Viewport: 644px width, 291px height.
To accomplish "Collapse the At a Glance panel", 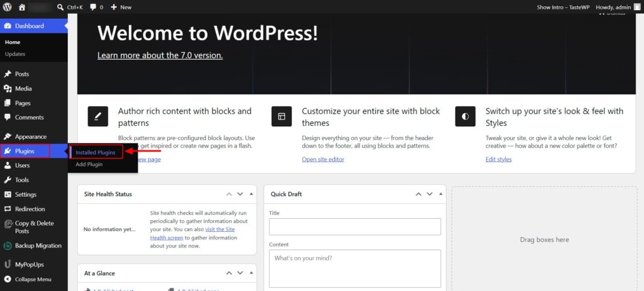I will (252, 273).
